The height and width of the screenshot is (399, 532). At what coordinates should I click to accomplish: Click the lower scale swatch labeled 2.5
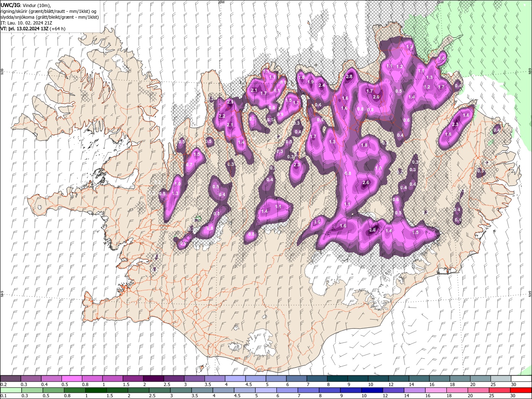(x=159, y=390)
